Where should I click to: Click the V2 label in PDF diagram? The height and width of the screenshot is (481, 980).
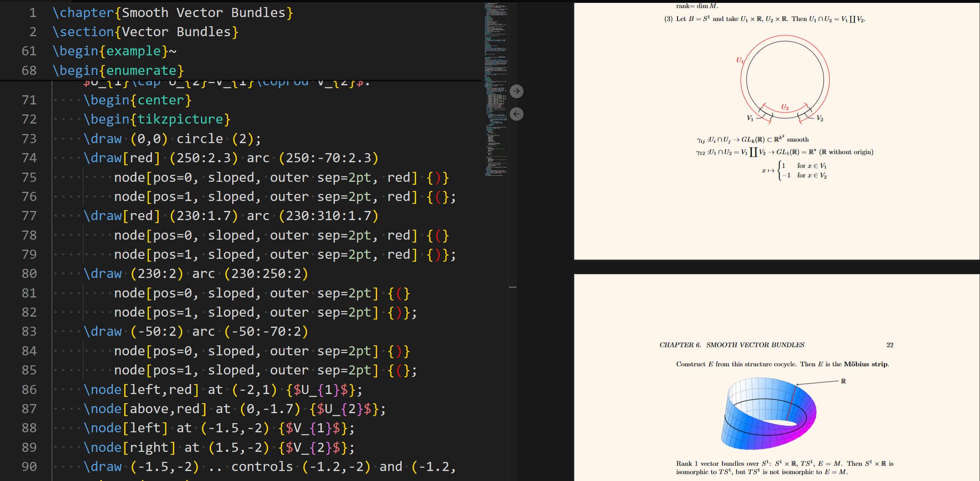pos(820,118)
